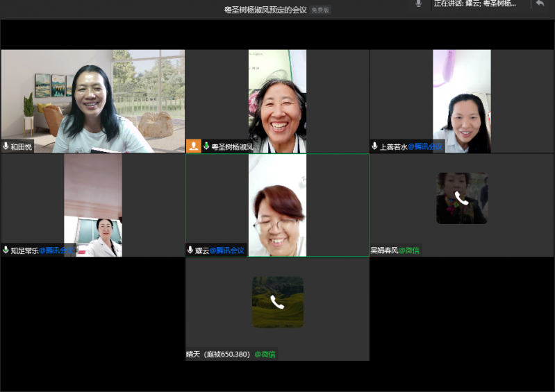Click the 吴娟春风 @微信 name label
The width and height of the screenshot is (555, 392).
(395, 250)
